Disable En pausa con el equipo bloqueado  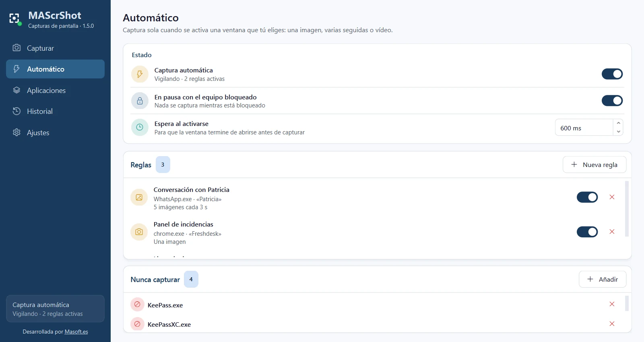[612, 101]
